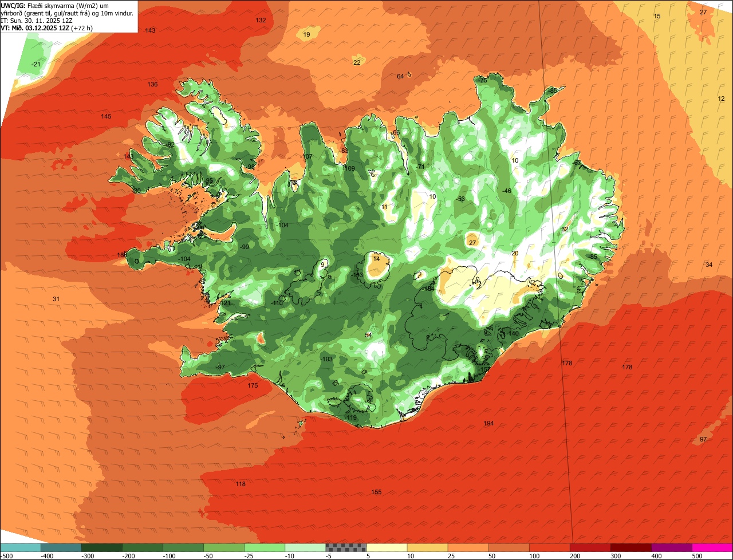Click the "155" flux value on the ocean
This screenshot has height=560, width=733.
pos(376,492)
